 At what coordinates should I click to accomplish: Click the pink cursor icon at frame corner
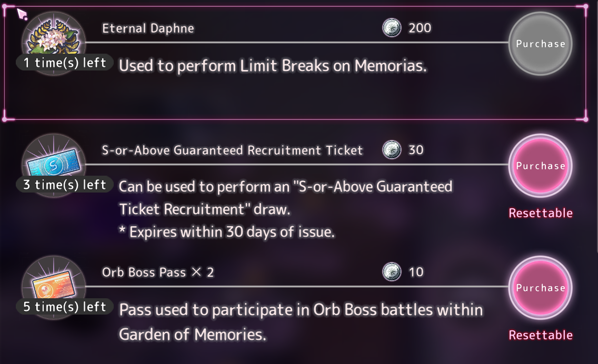(22, 15)
